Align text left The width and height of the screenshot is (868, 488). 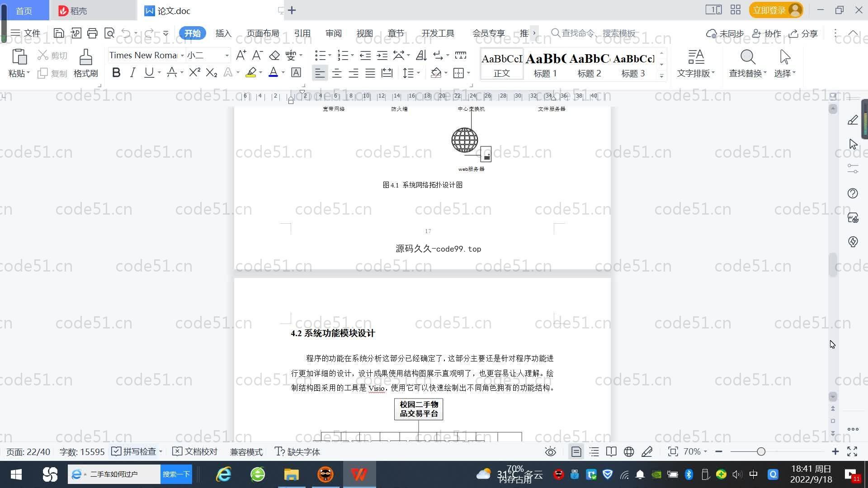pyautogui.click(x=320, y=73)
